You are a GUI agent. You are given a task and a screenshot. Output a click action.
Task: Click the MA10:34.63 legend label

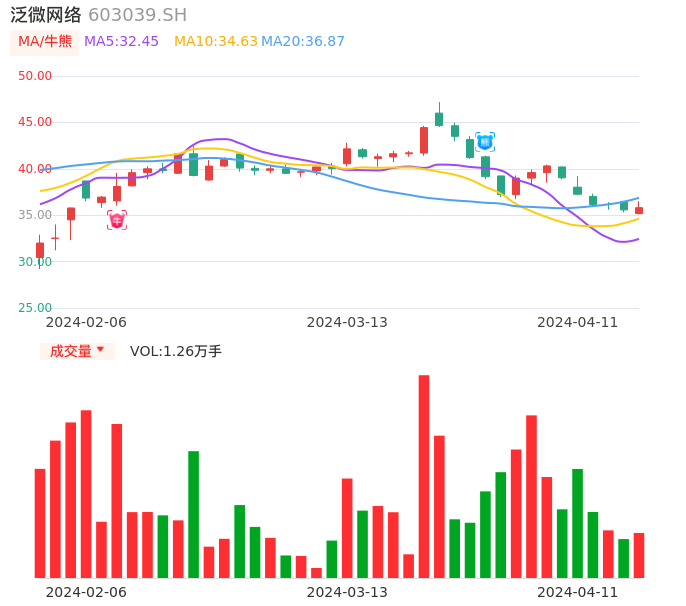coord(216,42)
